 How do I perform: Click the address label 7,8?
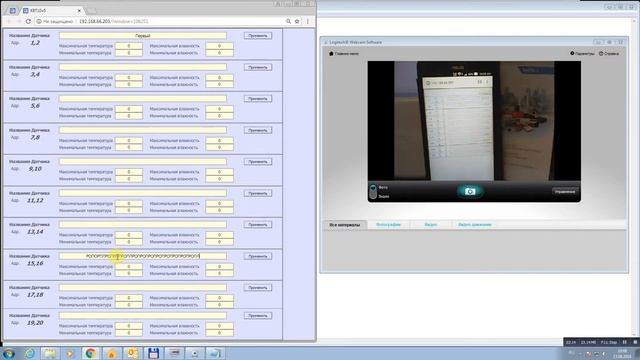pos(35,138)
